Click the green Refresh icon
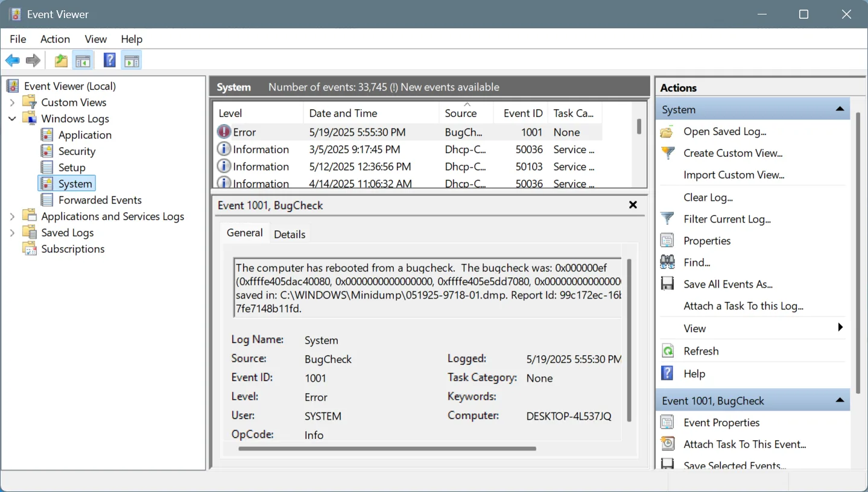 [x=667, y=351]
